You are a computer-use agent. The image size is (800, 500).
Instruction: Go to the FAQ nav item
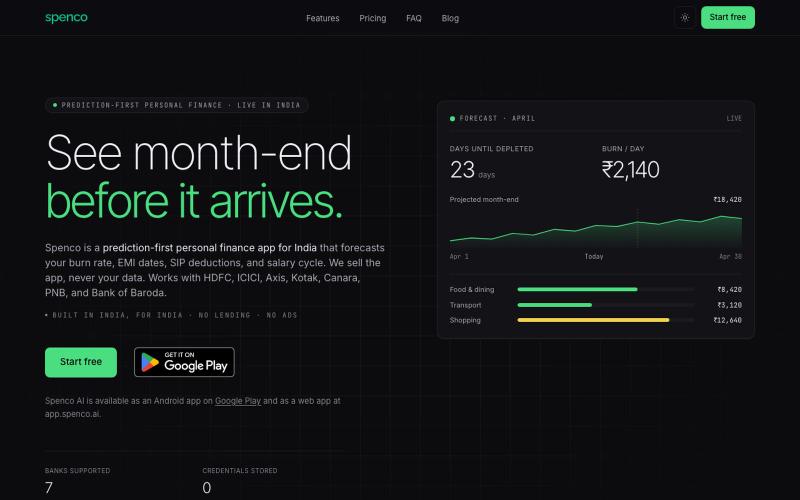[414, 18]
